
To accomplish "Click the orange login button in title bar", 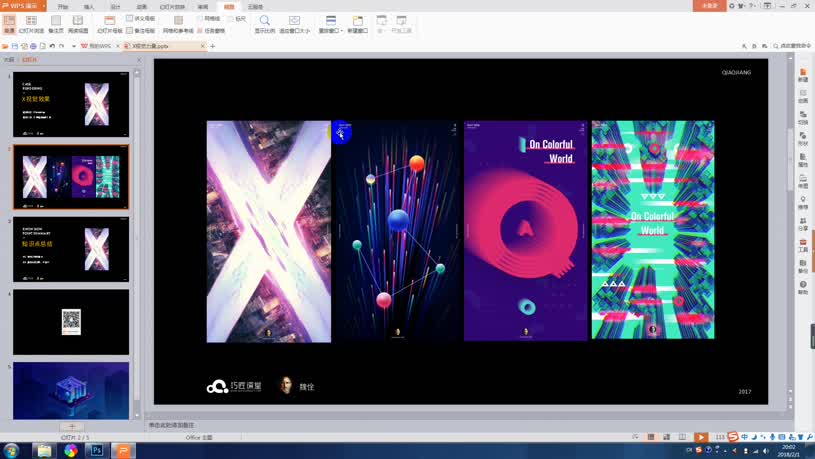I will pos(709,6).
